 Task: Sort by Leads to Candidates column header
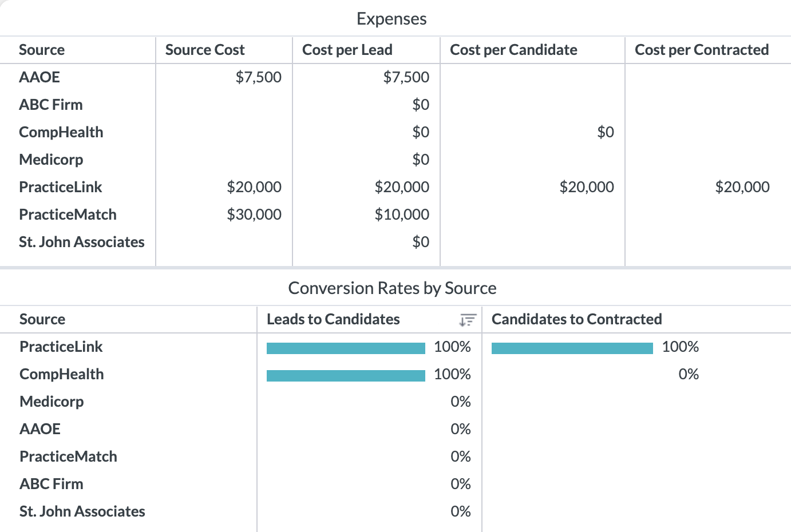[x=333, y=319]
